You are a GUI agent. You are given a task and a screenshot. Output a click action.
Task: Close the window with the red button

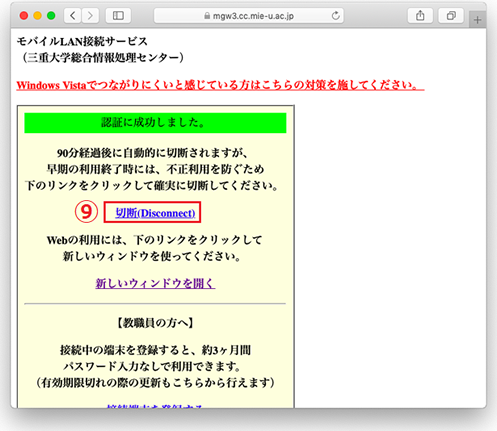click(24, 15)
